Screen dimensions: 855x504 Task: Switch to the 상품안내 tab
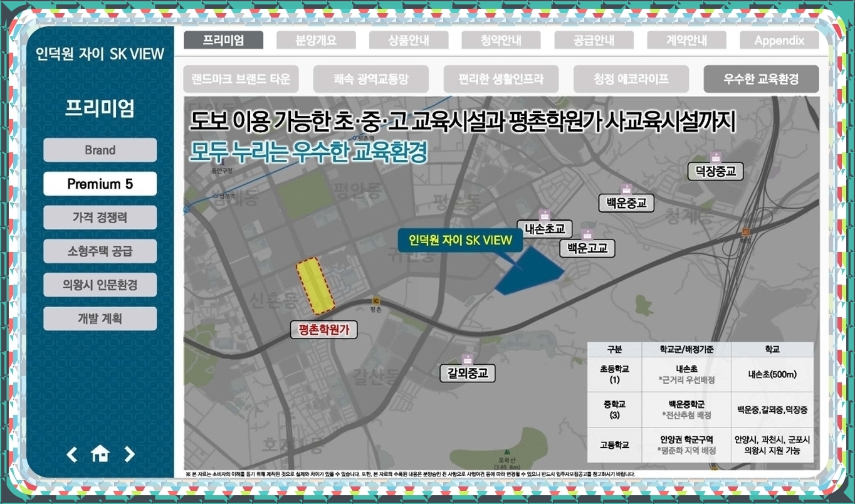(409, 41)
